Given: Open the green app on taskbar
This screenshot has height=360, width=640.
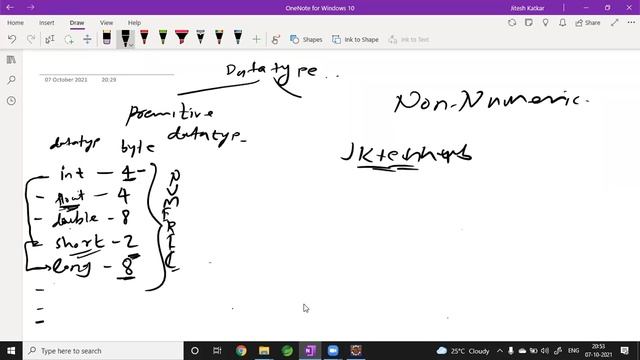Looking at the screenshot, I should point(287,351).
